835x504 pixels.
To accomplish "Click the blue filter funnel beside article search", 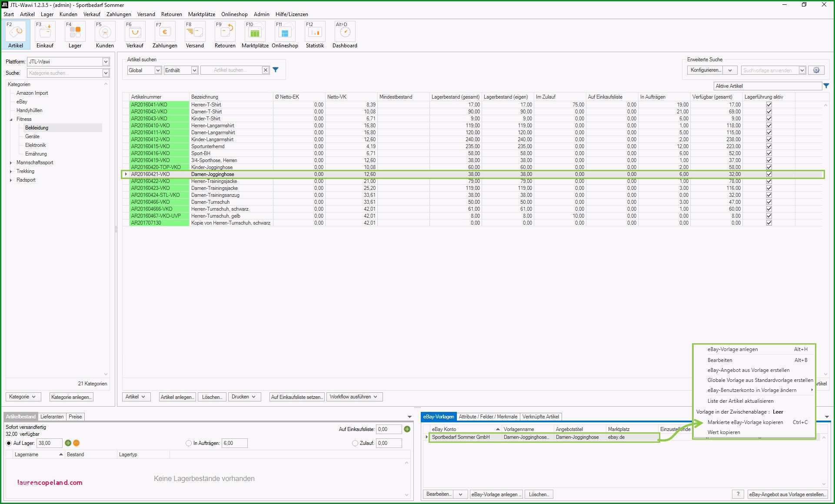I will point(276,70).
